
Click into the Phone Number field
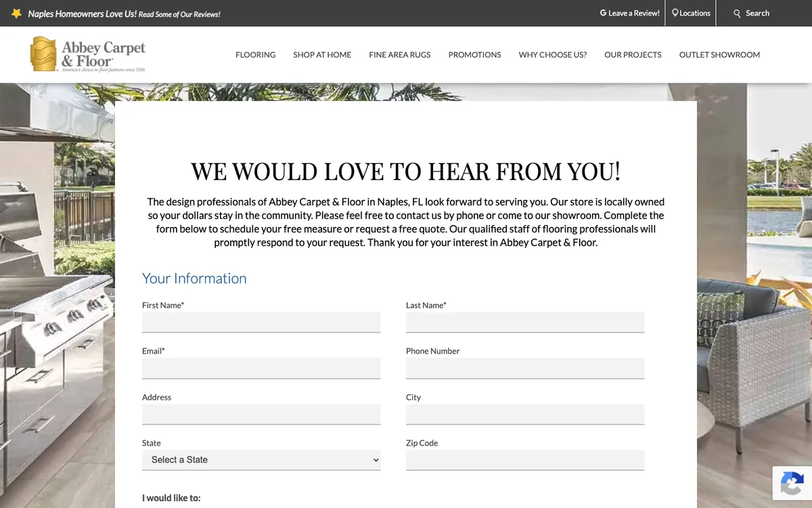coord(525,368)
